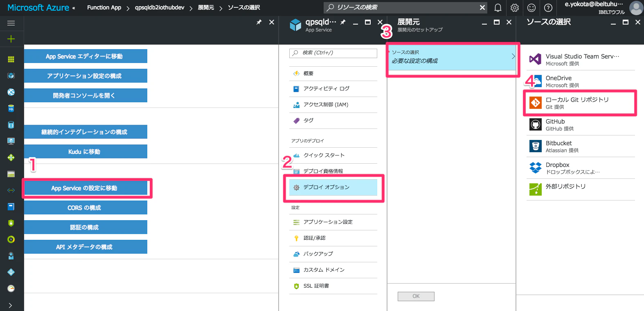This screenshot has height=311, width=644.
Task: Open the help question mark icon
Action: tap(548, 8)
